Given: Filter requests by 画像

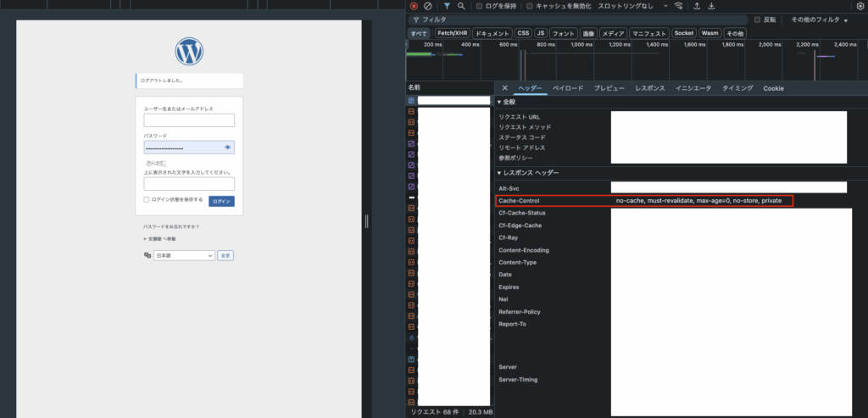Looking at the screenshot, I should (588, 34).
